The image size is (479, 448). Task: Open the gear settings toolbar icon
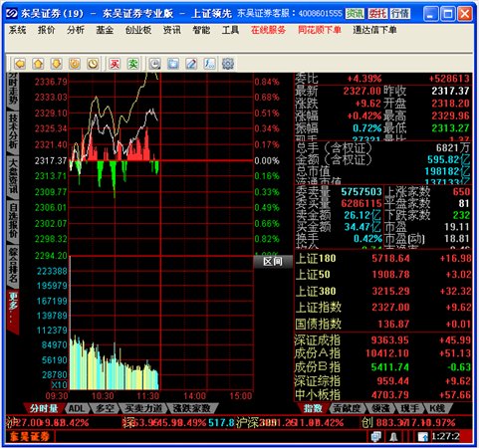(228, 64)
